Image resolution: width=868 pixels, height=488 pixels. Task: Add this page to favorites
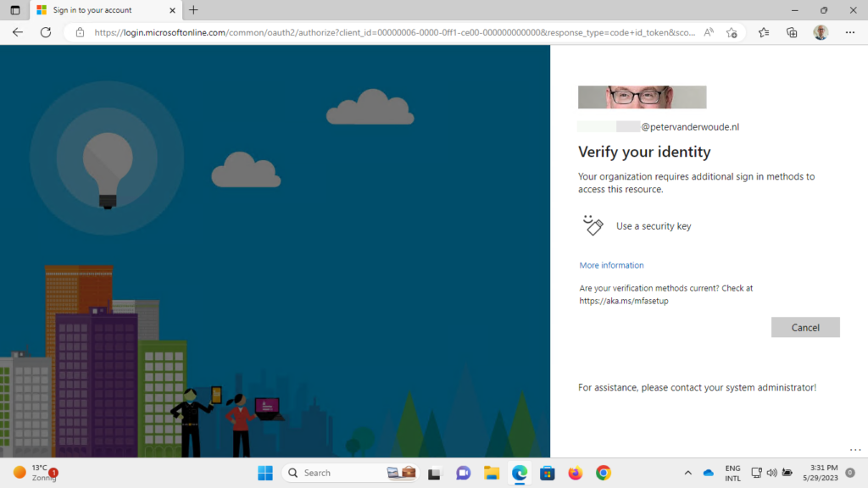(732, 32)
